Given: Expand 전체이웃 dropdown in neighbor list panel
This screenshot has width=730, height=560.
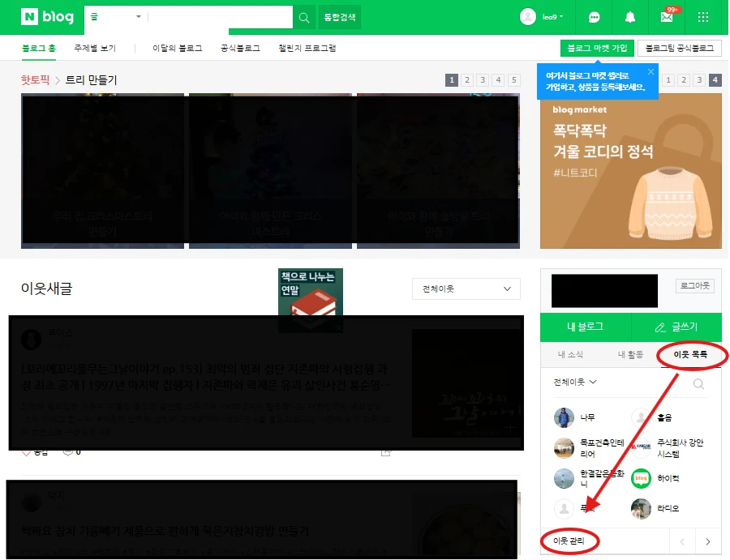Looking at the screenshot, I should [575, 382].
